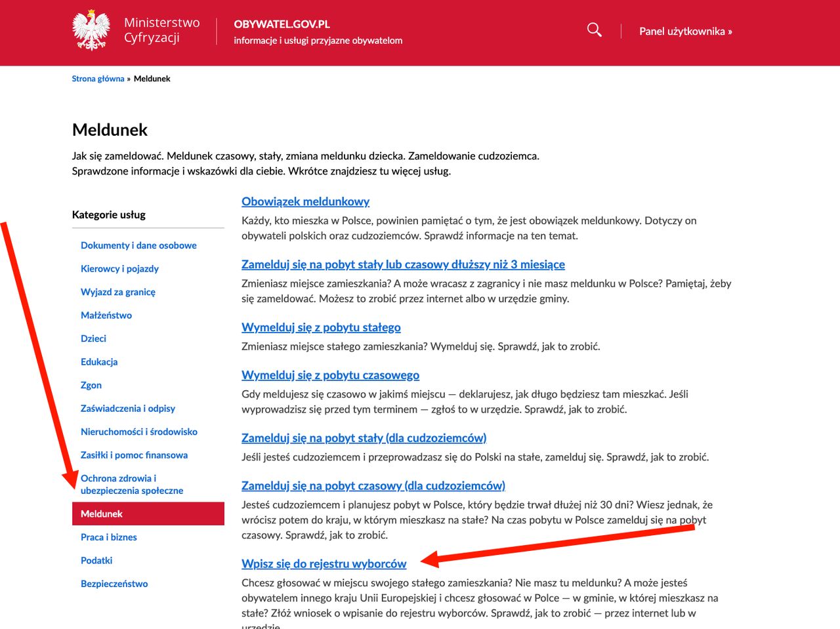The width and height of the screenshot is (840, 629).
Task: Open Wymelduj się z pobytu czasowego link
Action: tap(330, 375)
